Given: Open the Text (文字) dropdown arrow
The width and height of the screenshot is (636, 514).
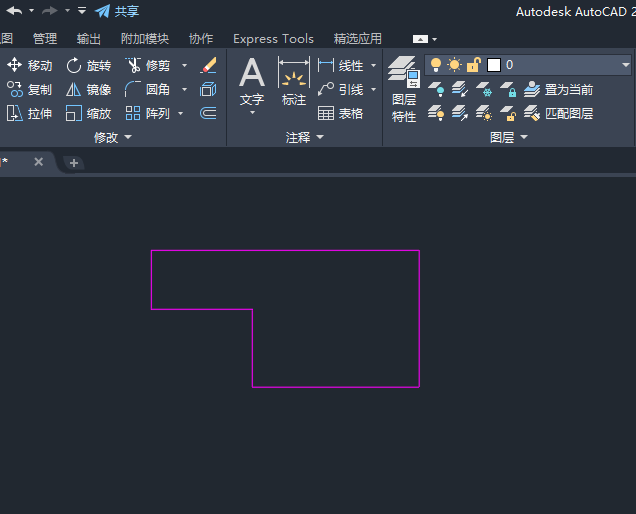Looking at the screenshot, I should click(252, 113).
